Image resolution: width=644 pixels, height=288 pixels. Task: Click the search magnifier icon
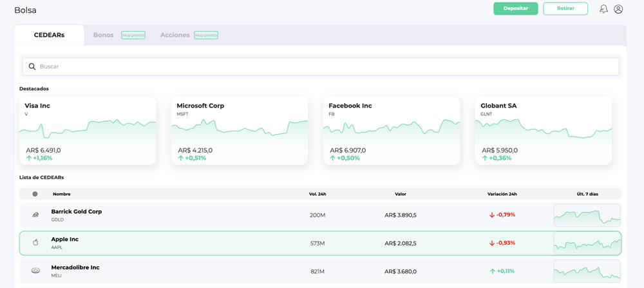click(32, 66)
